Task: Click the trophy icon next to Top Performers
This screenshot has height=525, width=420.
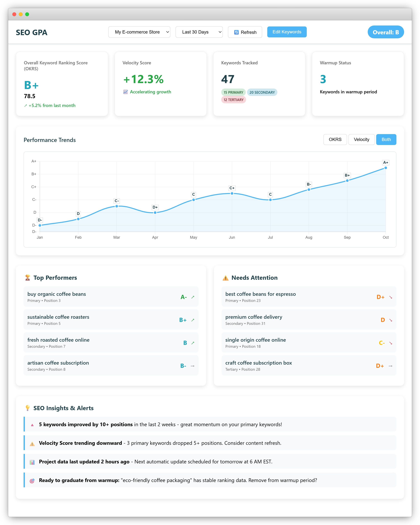Action: point(27,277)
